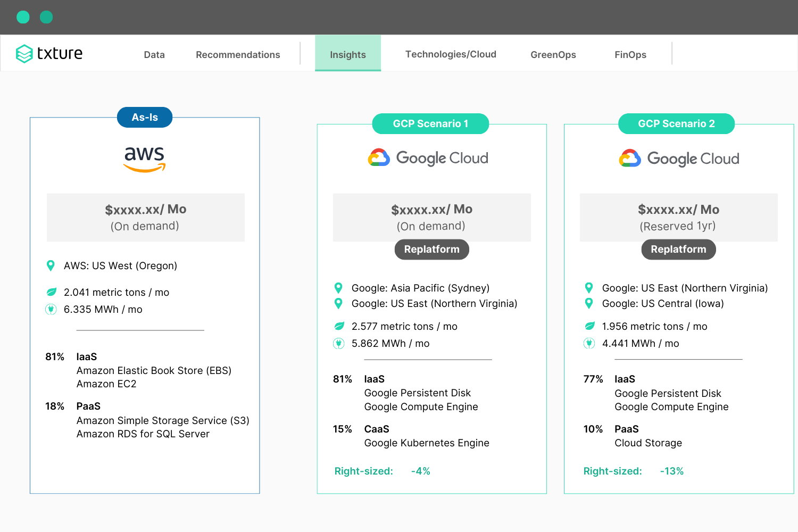Click the '6.335 MWh / mo' value

pos(103,309)
